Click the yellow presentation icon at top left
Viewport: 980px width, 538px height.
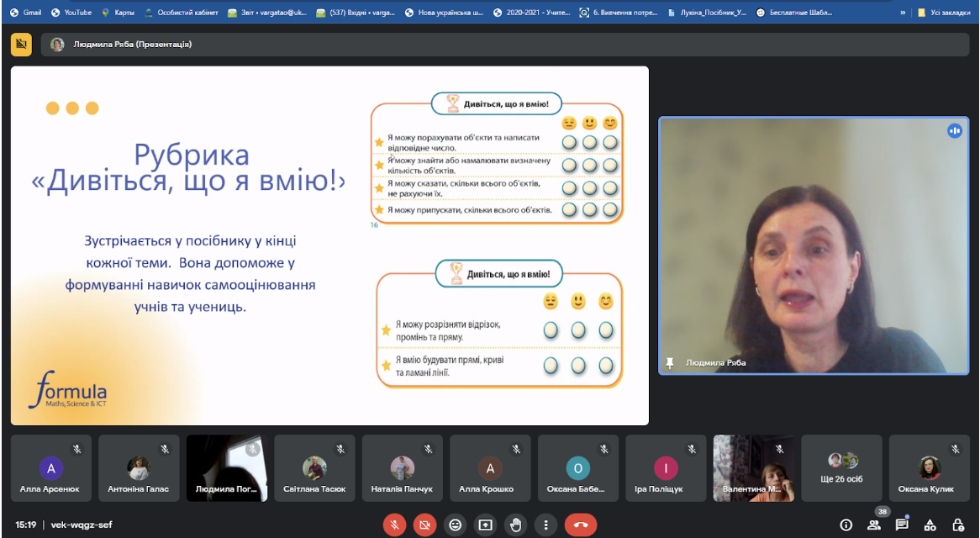[x=21, y=45]
